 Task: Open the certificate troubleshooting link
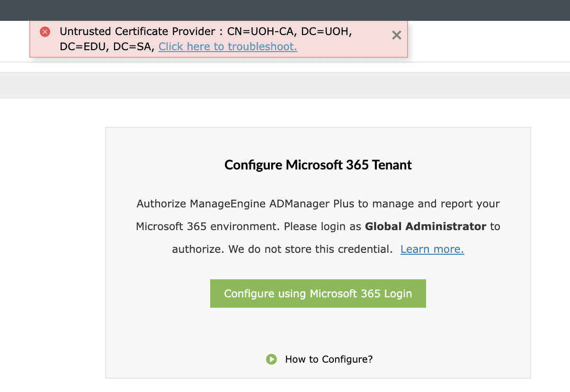(227, 47)
